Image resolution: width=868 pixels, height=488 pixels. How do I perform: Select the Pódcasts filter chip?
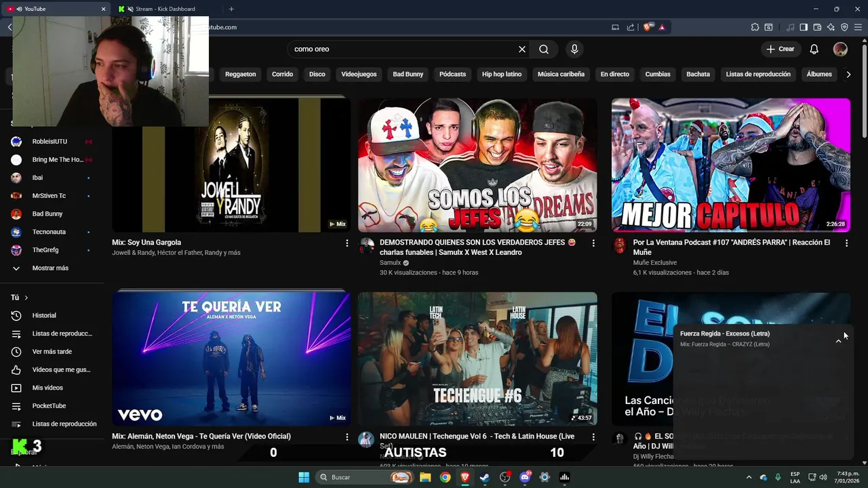pyautogui.click(x=452, y=75)
